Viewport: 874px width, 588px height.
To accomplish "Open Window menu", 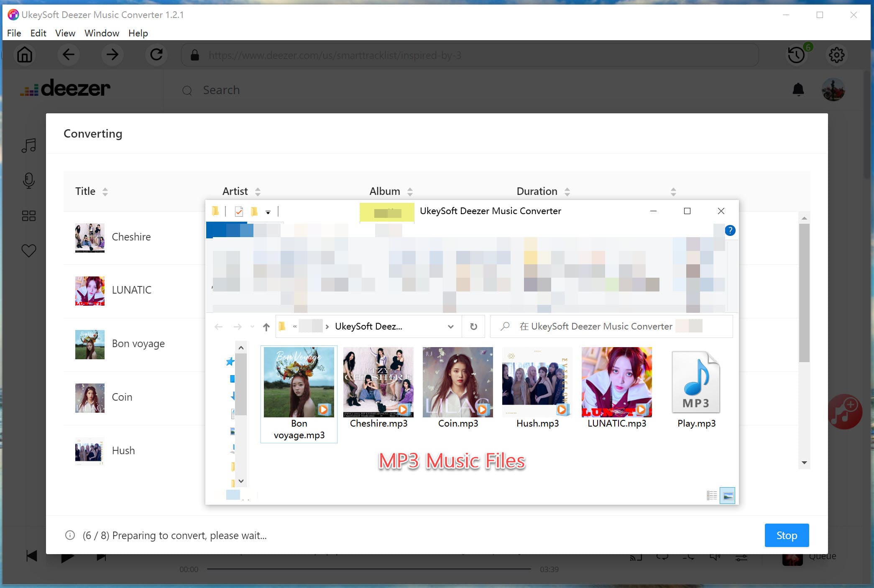I will click(102, 33).
